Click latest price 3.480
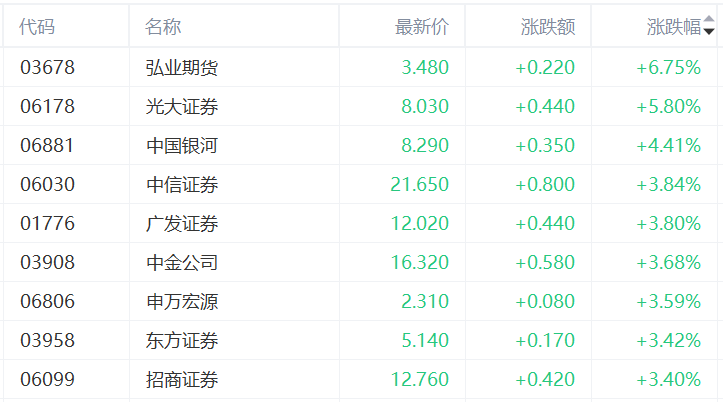 (425, 67)
